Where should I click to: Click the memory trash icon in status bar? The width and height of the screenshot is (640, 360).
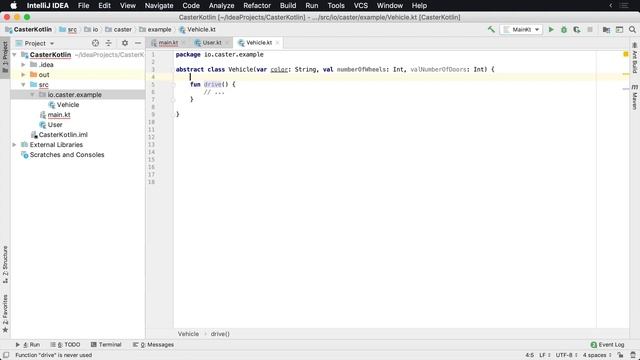633,355
